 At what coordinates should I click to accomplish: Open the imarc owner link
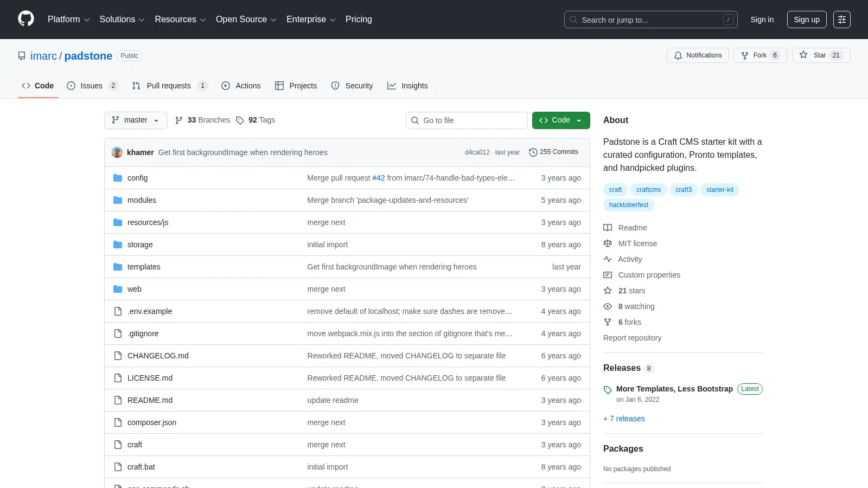tap(43, 56)
